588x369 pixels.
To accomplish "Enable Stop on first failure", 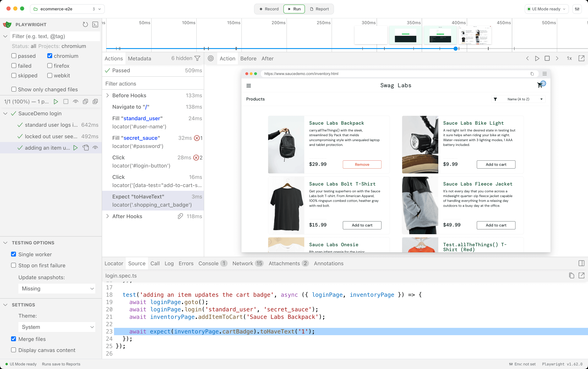I will click(x=14, y=265).
